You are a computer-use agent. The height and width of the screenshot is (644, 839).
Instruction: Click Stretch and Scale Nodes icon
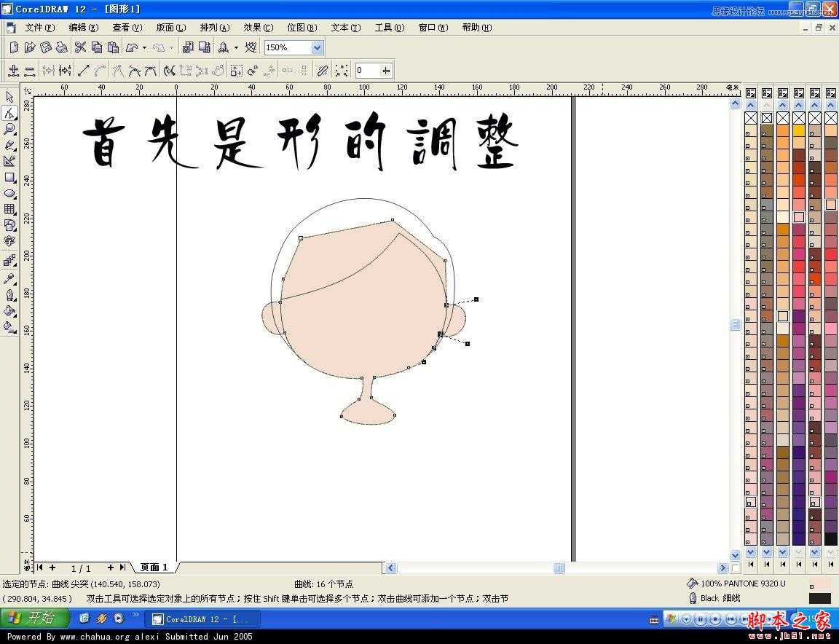pos(236,71)
